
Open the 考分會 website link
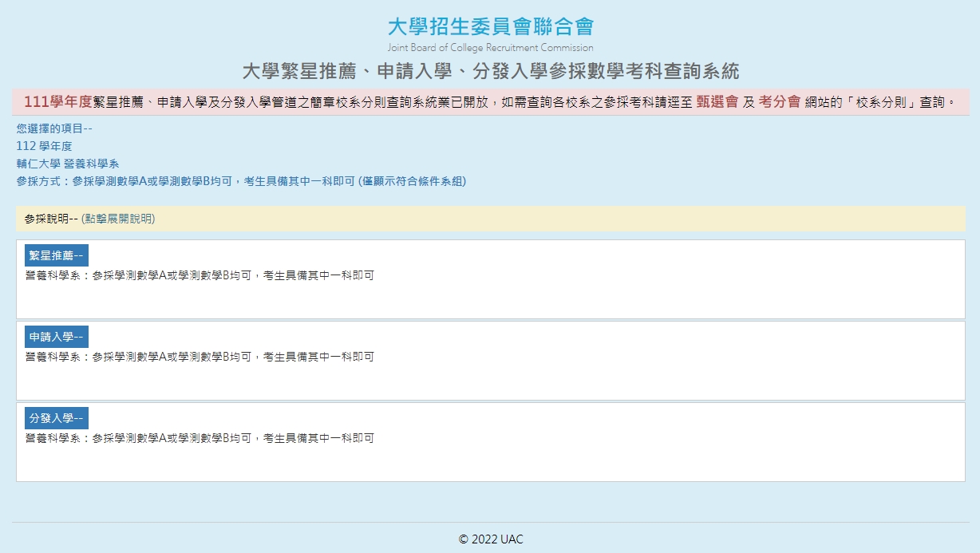coord(779,102)
